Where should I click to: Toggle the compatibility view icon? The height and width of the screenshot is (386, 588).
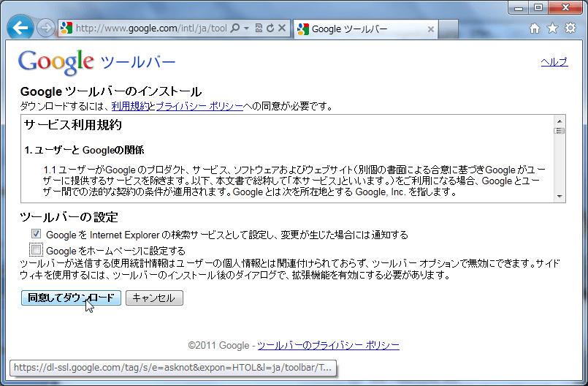click(259, 29)
